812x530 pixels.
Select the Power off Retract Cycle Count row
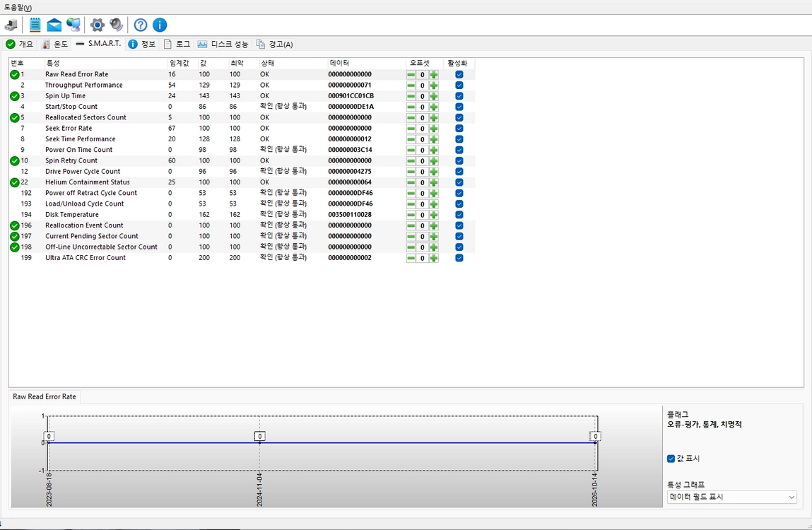(242, 193)
